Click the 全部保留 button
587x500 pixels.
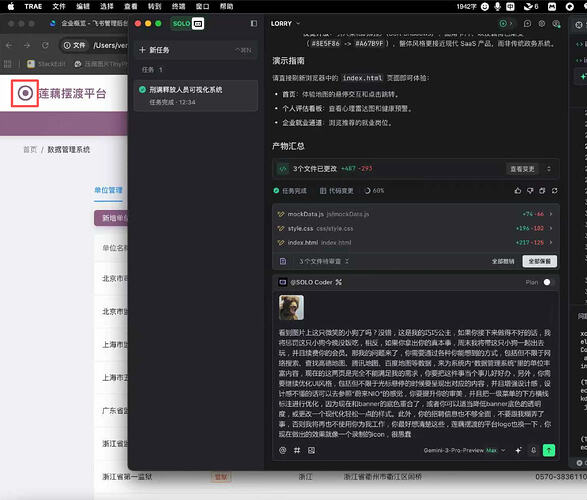tap(539, 261)
